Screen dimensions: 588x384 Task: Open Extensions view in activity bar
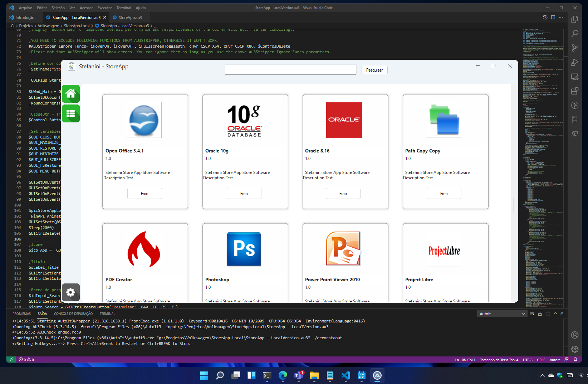pyautogui.click(x=575, y=91)
